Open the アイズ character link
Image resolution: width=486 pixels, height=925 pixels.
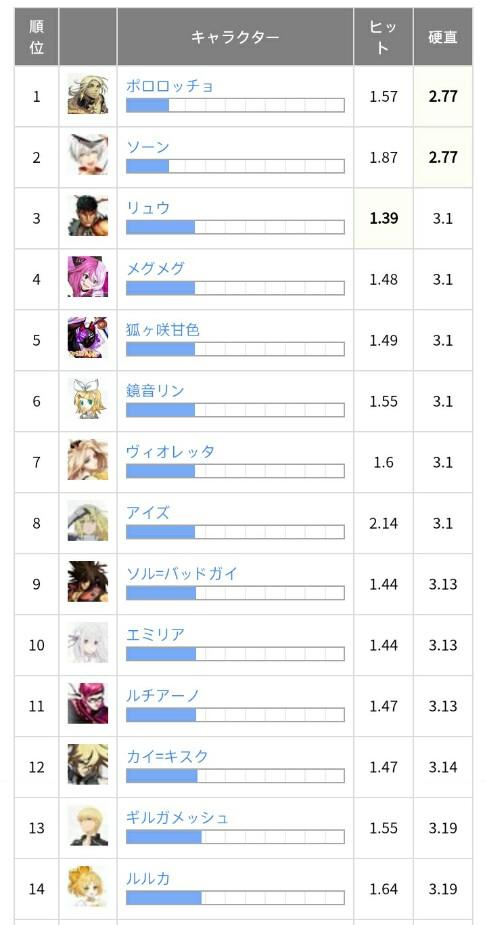[x=148, y=513]
